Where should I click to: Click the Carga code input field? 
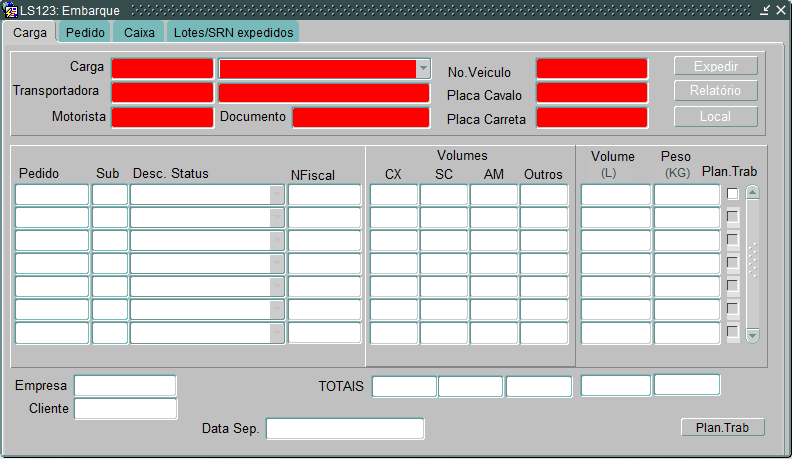click(163, 69)
